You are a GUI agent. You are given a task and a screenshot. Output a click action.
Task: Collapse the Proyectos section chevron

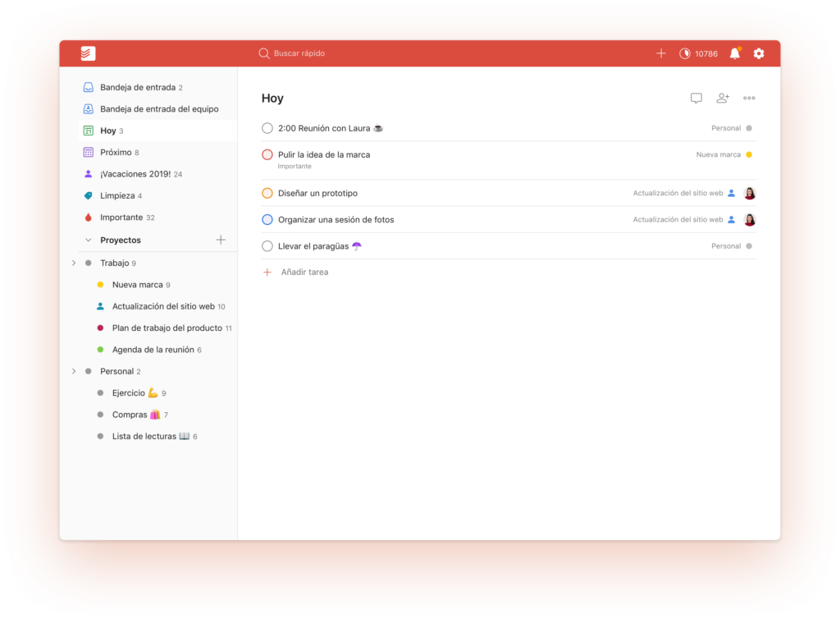coord(89,240)
